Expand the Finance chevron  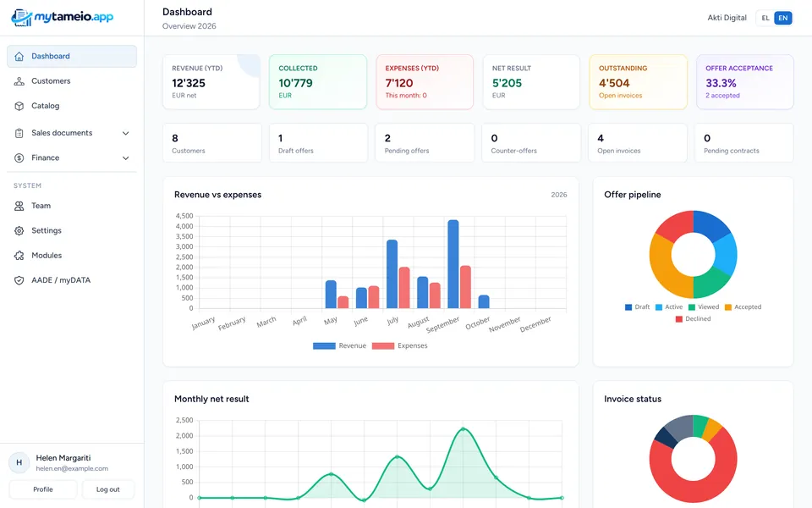click(125, 158)
